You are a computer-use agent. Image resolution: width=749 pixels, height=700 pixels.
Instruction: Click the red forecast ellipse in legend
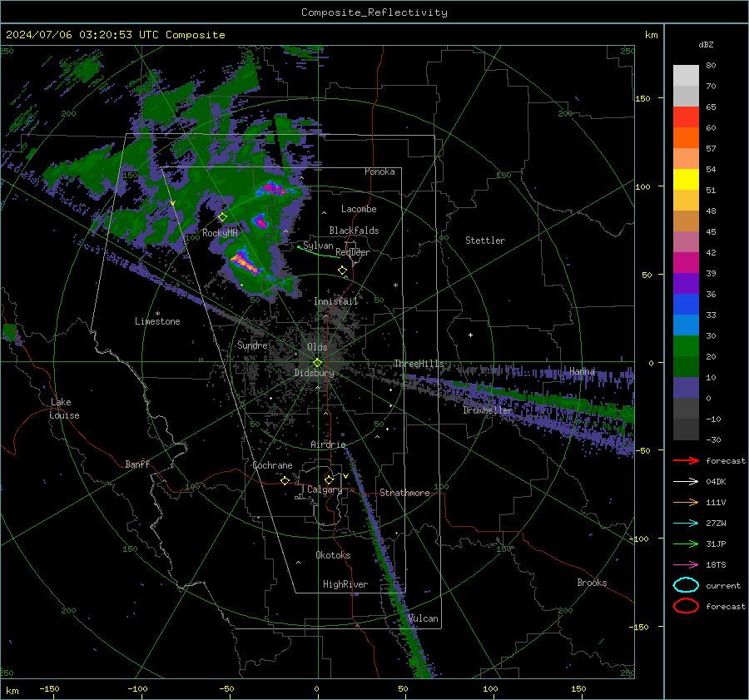[686, 606]
